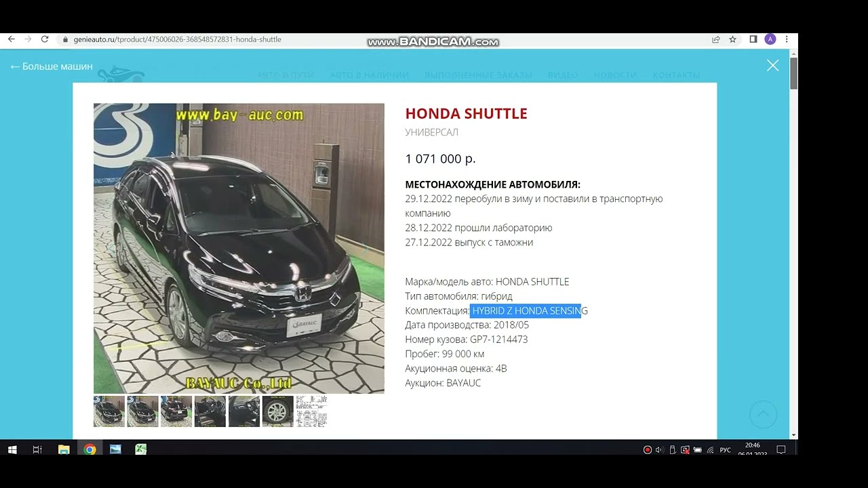Open the Windows notification center icon
The height and width of the screenshot is (488, 868).
pyautogui.click(x=781, y=450)
